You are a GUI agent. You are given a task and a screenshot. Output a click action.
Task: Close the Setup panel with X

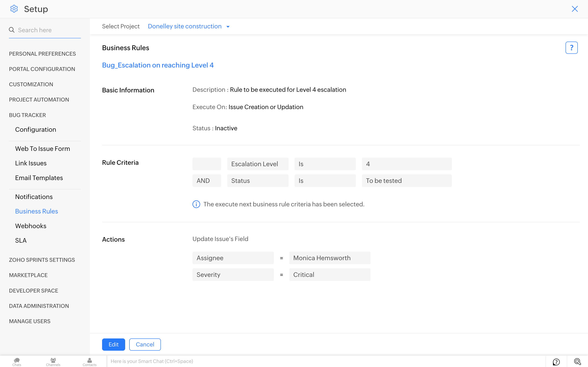coord(575,9)
